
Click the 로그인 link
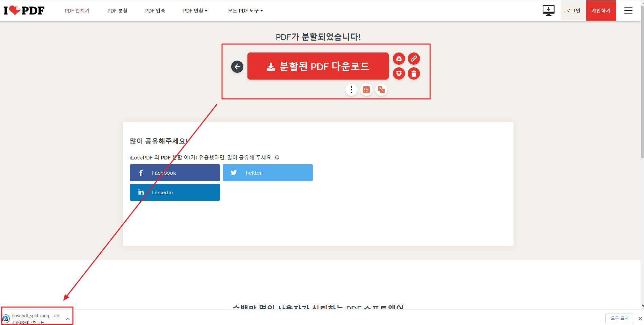tap(573, 10)
